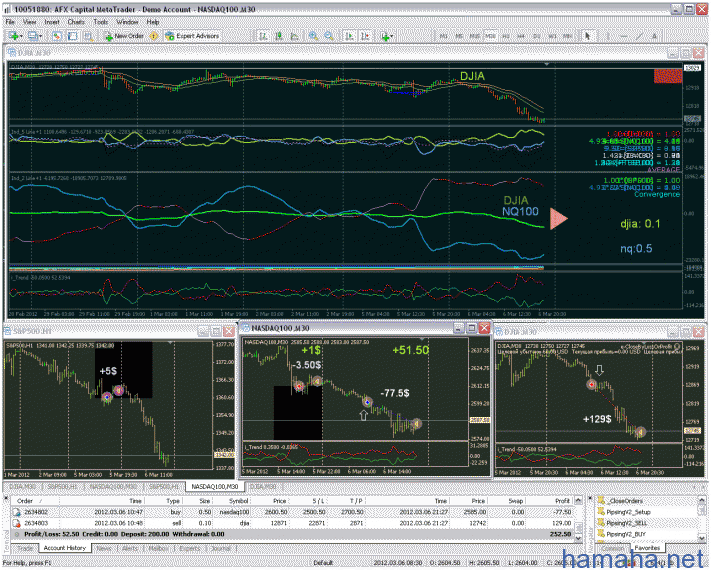Switch chart to line chart icon
Screen dimensions: 711x570
coord(294,36)
